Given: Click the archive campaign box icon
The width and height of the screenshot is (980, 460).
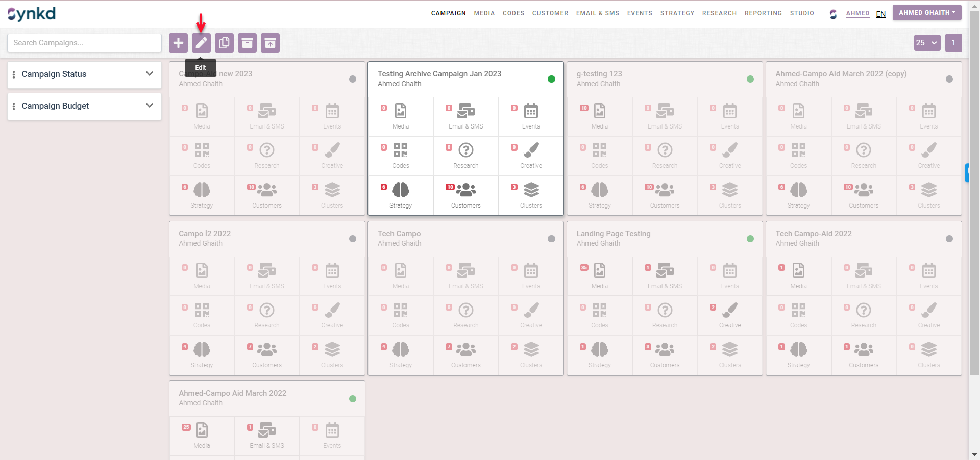Looking at the screenshot, I should point(247,43).
